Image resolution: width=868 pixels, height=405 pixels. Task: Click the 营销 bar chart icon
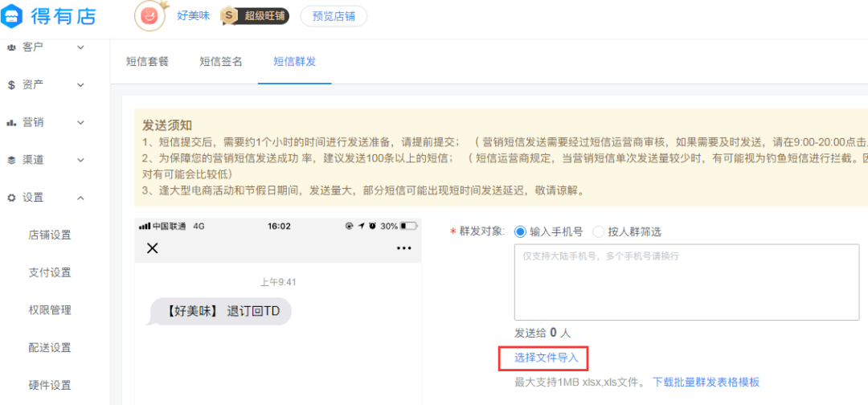[x=11, y=123]
